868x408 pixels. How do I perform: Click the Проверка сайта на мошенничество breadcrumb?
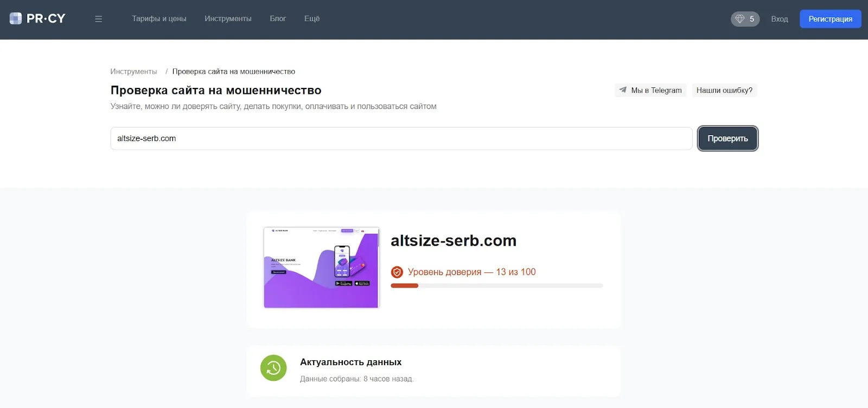click(234, 72)
